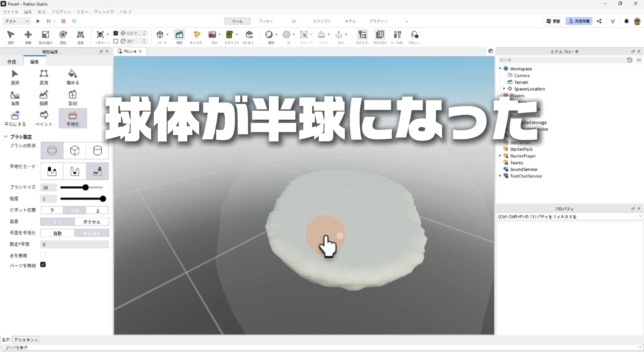This screenshot has width=644, height=362.
Task: Choose the Paint (ペイント) terrain tool
Action: pos(44,118)
